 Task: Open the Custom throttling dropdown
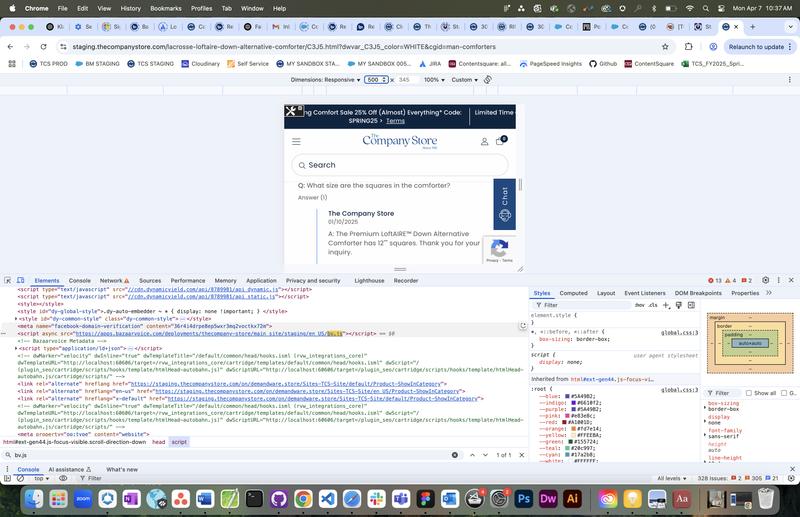464,80
